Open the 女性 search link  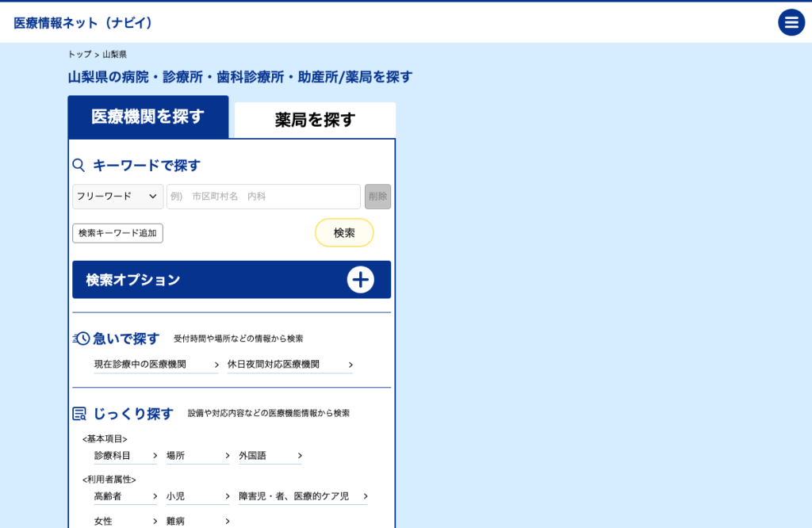(125, 521)
